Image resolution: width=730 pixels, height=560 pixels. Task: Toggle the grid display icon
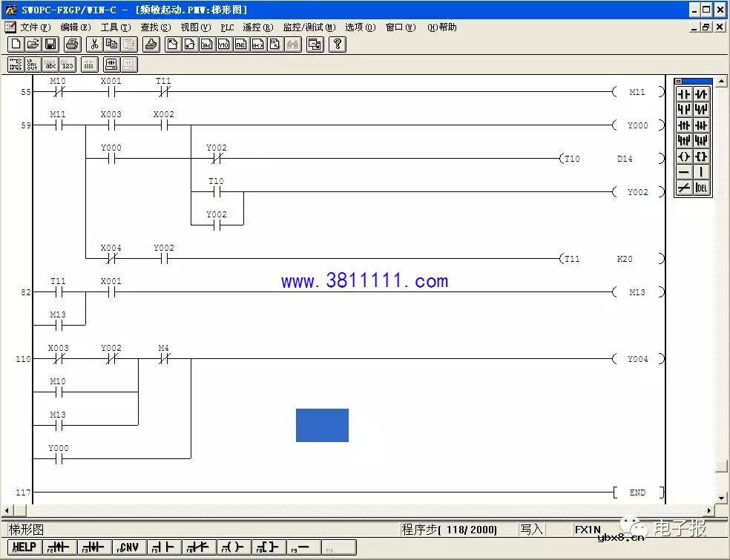point(88,64)
